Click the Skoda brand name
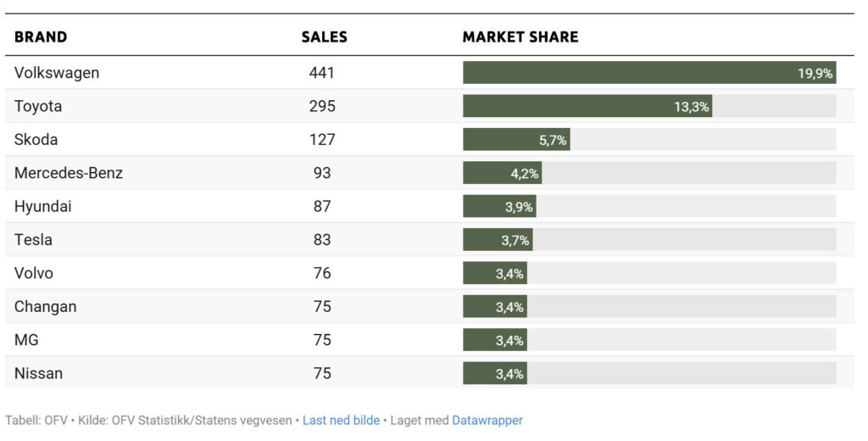The image size is (868, 441). pyautogui.click(x=36, y=140)
